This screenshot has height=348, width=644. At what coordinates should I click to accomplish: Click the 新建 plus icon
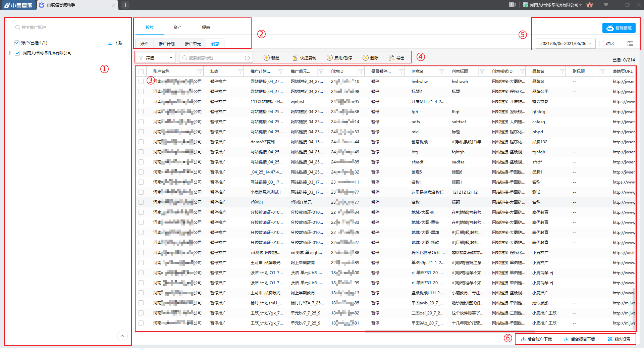point(267,58)
